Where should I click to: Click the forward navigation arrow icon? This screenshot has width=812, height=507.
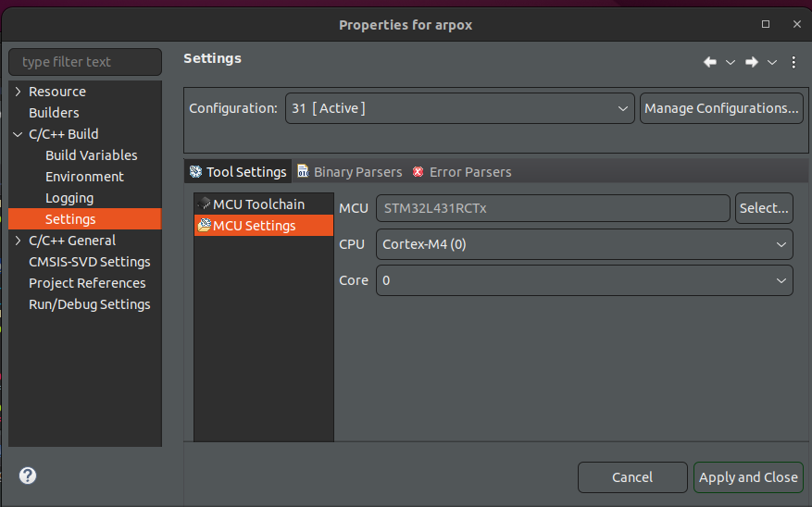(x=751, y=62)
